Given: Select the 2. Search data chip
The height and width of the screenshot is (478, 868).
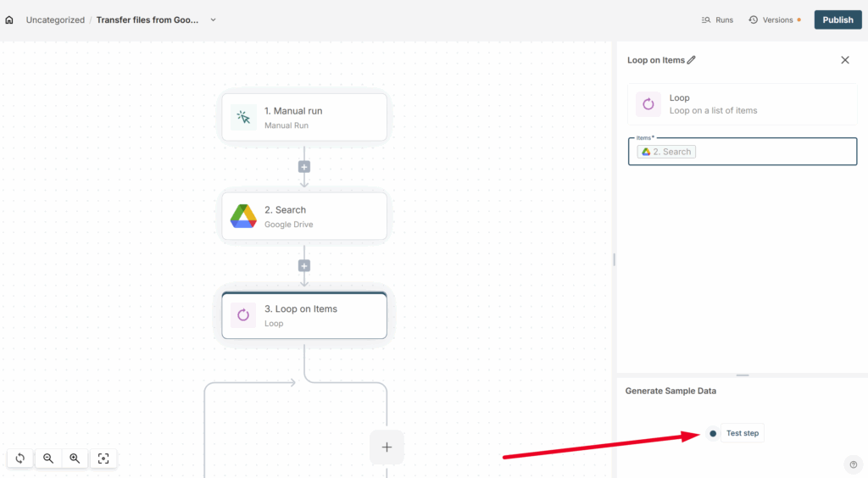Looking at the screenshot, I should click(x=667, y=152).
